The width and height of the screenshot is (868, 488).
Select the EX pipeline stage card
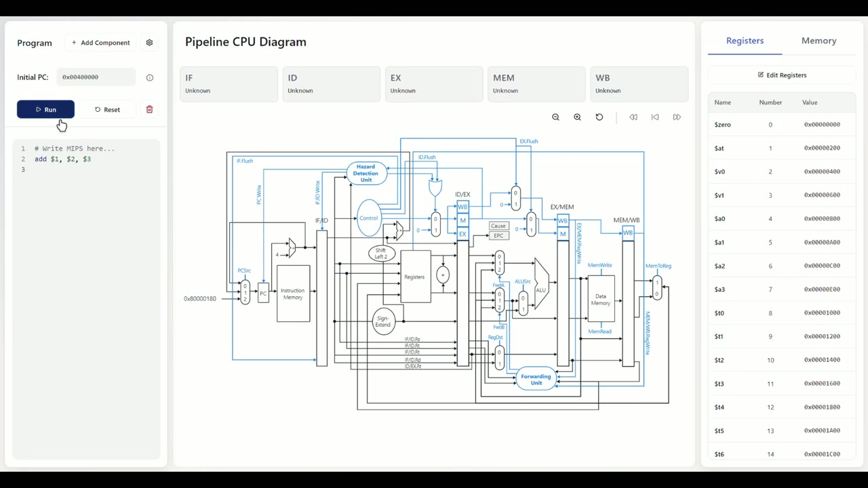[434, 84]
